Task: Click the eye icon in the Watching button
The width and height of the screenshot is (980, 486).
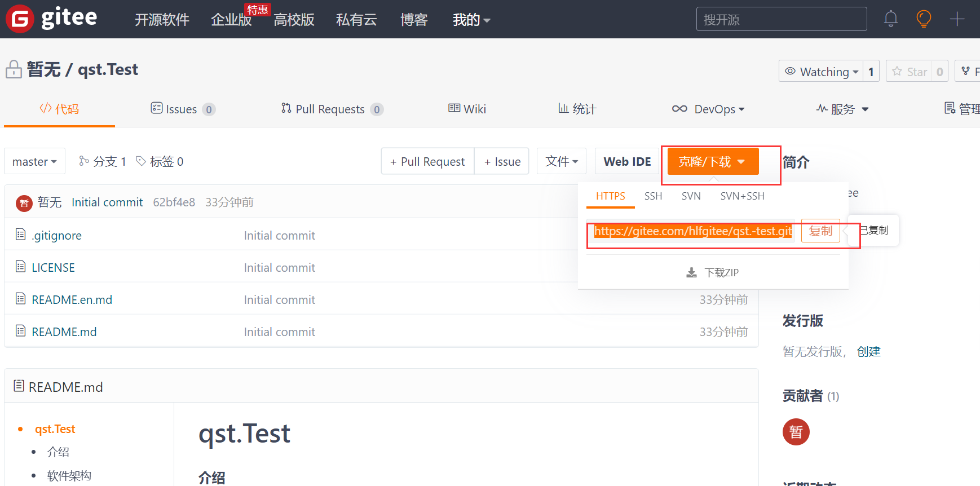Action: (790, 71)
